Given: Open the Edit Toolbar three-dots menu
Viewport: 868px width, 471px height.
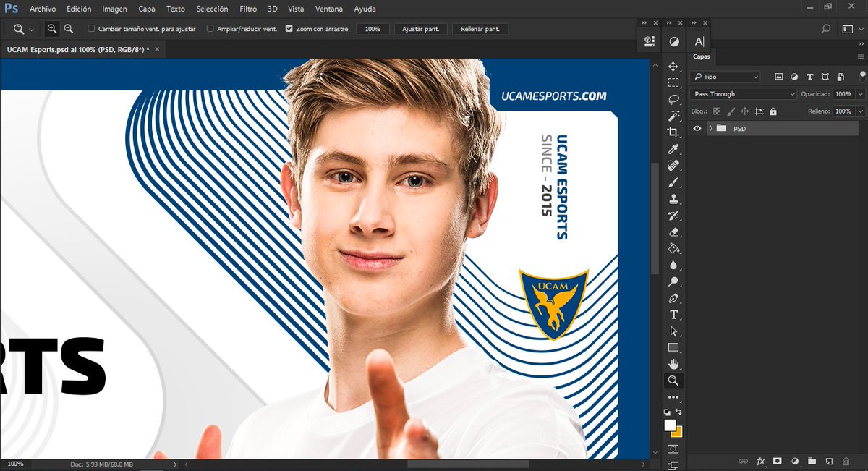Looking at the screenshot, I should click(673, 397).
